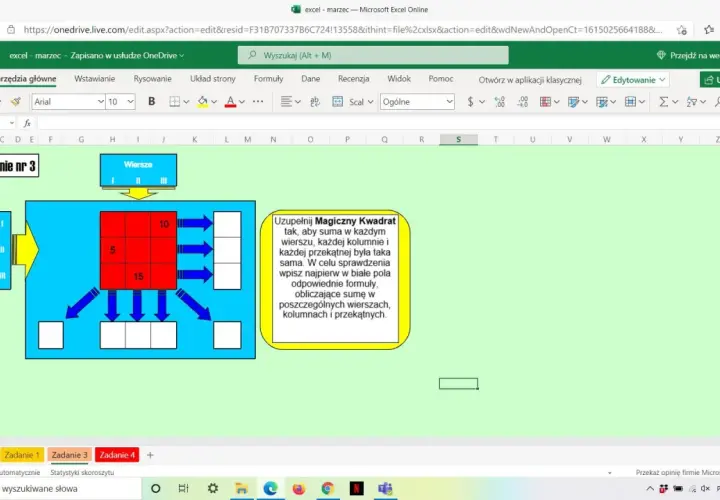Select the red cell containing 10
Viewport: 720px width, 500px height.
pyautogui.click(x=164, y=224)
